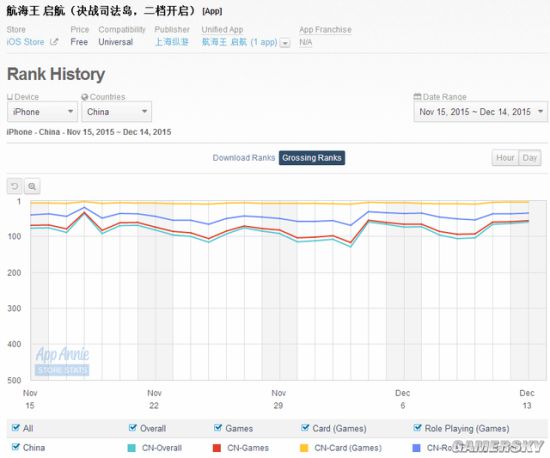The width and height of the screenshot is (550, 458).
Task: Click the App Annie Store Stats watermark logo
Action: coord(62,361)
